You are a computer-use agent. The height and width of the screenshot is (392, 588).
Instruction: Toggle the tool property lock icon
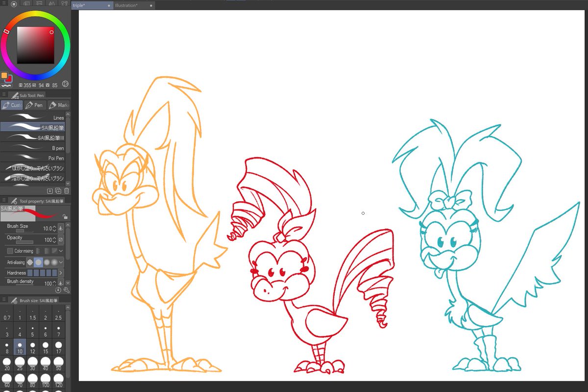click(65, 216)
